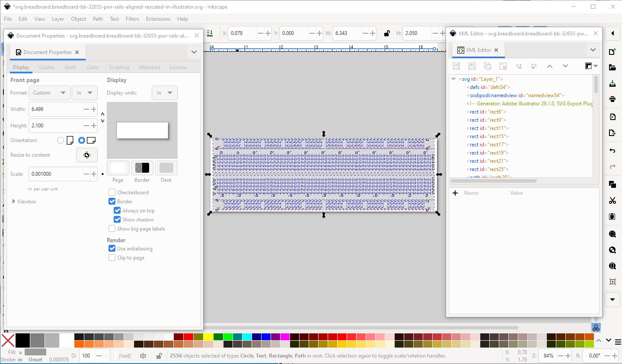The height and width of the screenshot is (364, 622).
Task: Enable Show big page labels
Action: coord(112,228)
